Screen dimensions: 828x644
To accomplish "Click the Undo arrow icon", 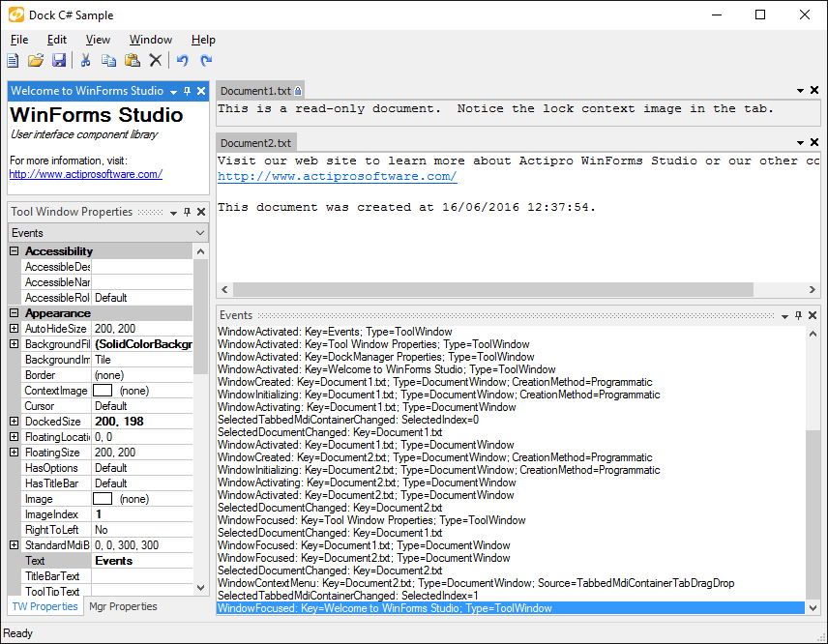I will pyautogui.click(x=182, y=61).
